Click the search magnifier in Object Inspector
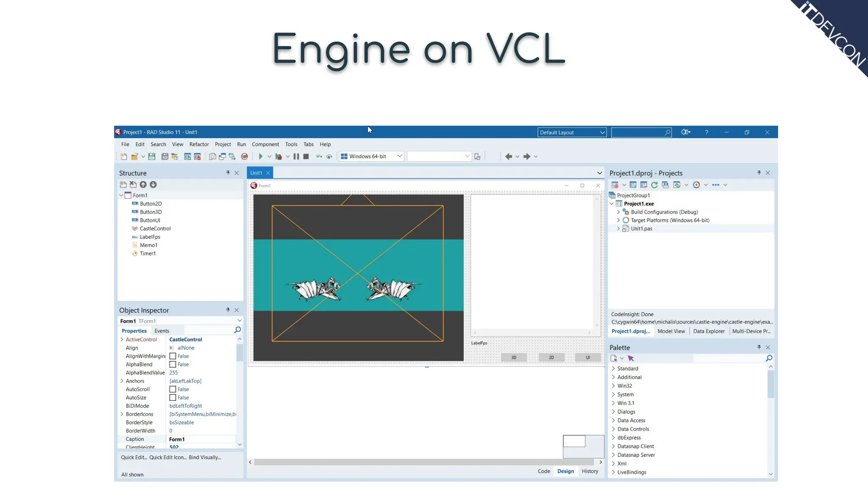The height and width of the screenshot is (488, 868). coord(238,330)
